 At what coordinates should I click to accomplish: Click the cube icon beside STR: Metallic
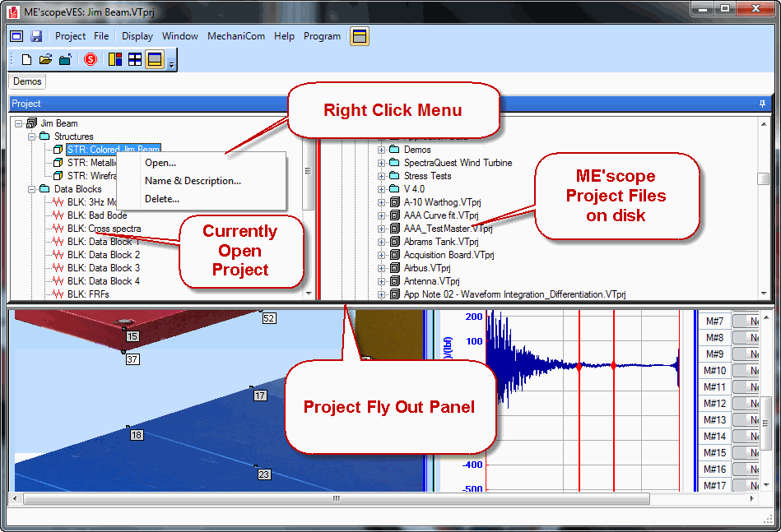coord(58,162)
